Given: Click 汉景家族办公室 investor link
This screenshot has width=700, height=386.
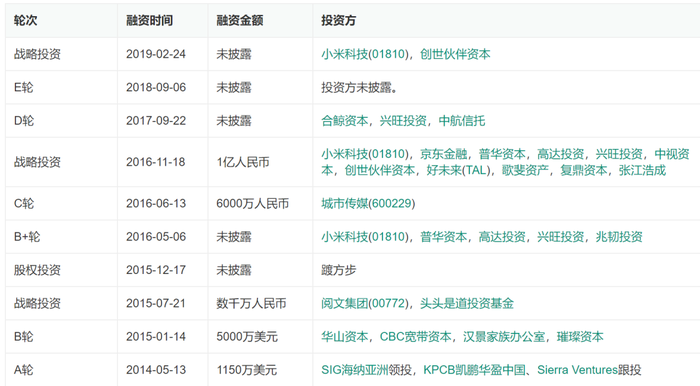Looking at the screenshot, I should (x=504, y=336).
